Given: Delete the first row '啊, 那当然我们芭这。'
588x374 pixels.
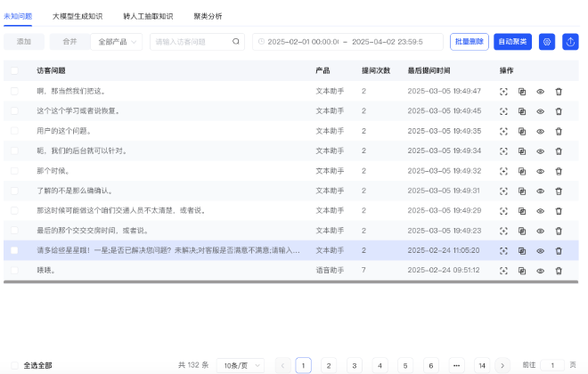Looking at the screenshot, I should coord(559,91).
